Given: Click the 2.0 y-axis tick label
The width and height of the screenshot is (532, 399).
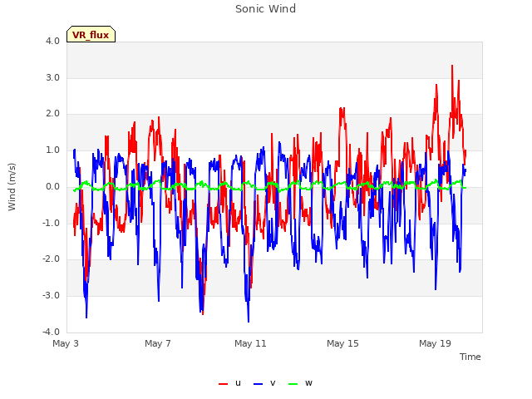Looking at the screenshot, I should [52, 114].
